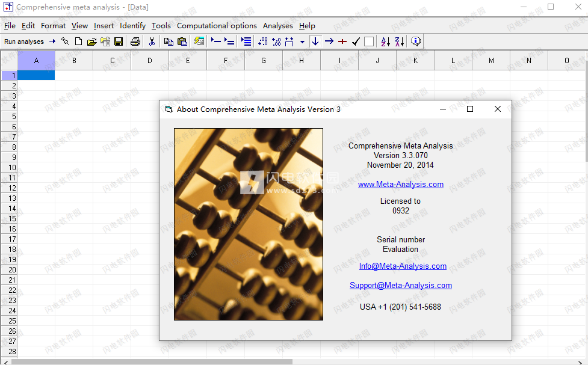Select column M header
Screen dimensions: 588x365
tap(491, 60)
